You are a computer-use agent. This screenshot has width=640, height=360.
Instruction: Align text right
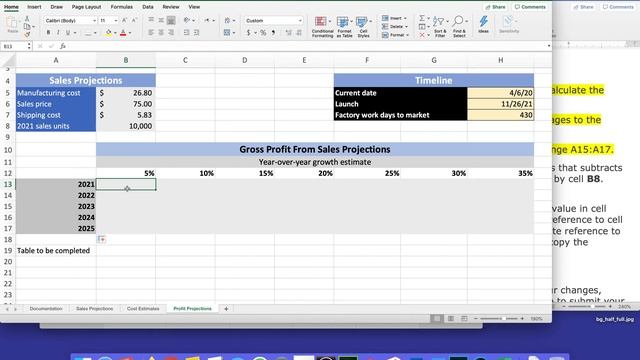[x=171, y=33]
